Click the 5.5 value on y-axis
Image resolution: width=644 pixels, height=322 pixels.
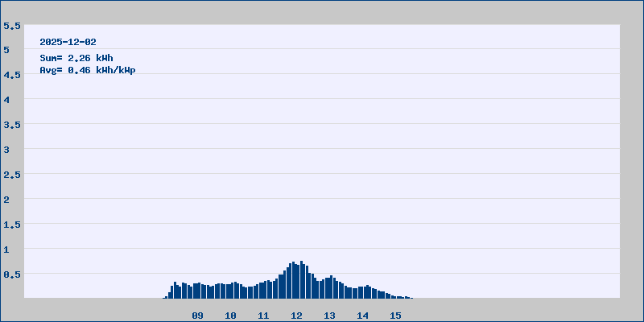coord(12,25)
